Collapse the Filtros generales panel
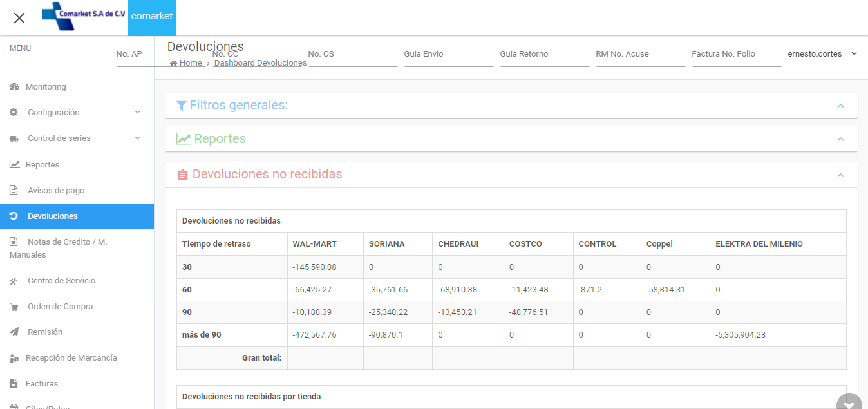This screenshot has height=409, width=868. 840,106
